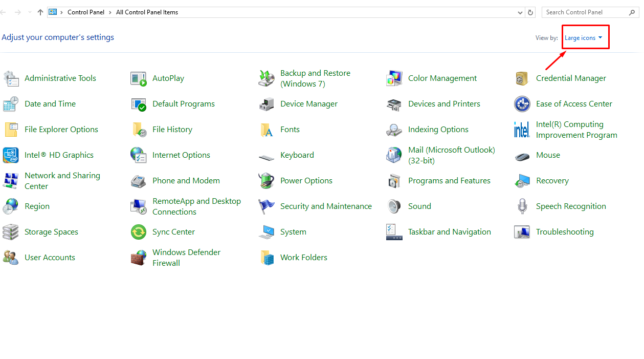Expand the Recent locations chevron
The height and width of the screenshot is (359, 644).
pos(29,12)
